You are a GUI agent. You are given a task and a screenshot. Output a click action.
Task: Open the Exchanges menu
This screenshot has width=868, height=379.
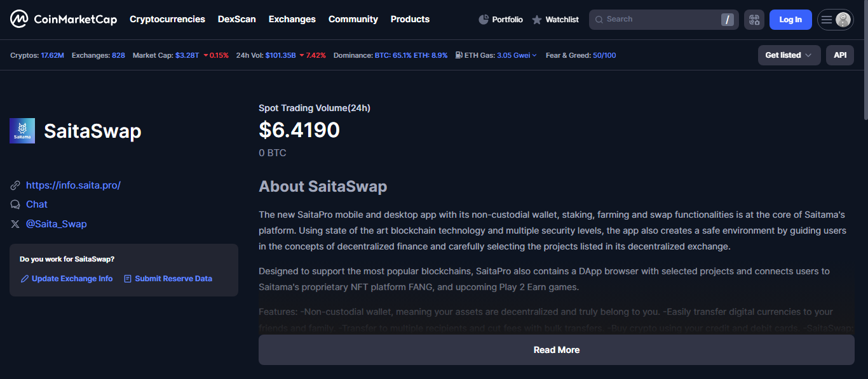[x=292, y=19]
